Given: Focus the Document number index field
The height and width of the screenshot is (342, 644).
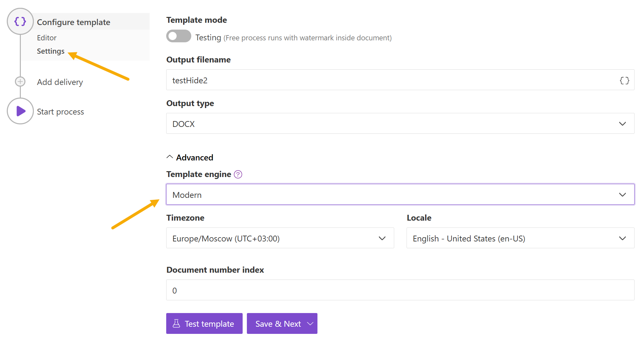Looking at the screenshot, I should coord(400,290).
